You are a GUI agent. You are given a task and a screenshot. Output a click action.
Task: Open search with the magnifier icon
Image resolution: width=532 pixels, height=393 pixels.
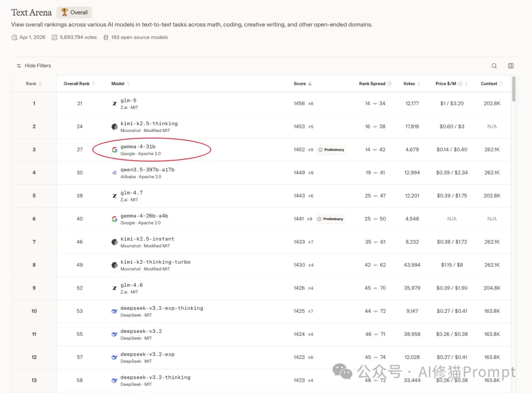point(494,65)
